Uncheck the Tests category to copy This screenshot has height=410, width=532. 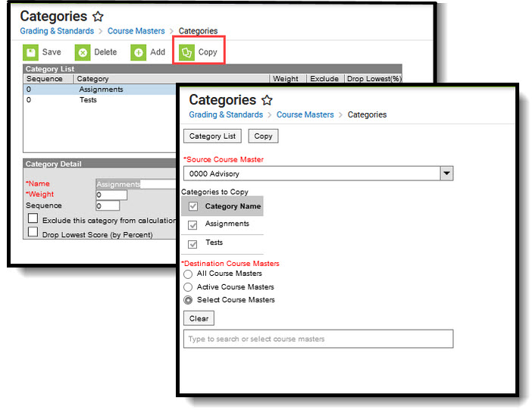point(192,244)
